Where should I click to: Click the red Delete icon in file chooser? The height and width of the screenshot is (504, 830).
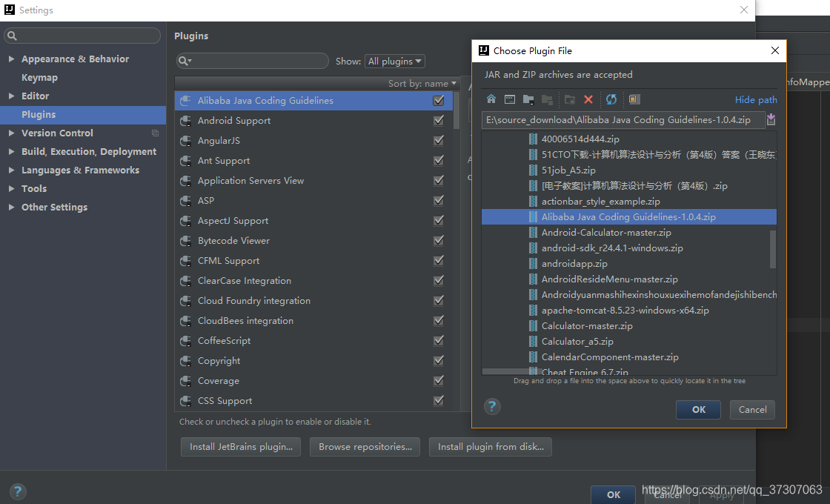point(588,99)
